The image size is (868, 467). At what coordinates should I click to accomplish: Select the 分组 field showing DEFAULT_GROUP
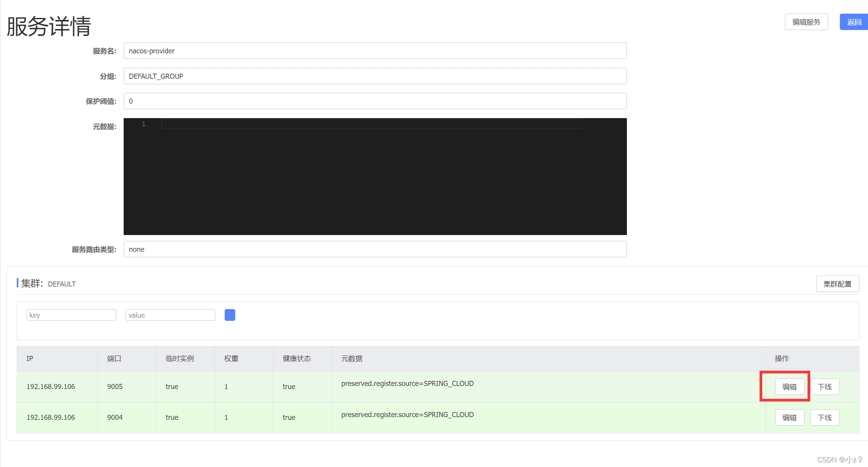point(375,76)
